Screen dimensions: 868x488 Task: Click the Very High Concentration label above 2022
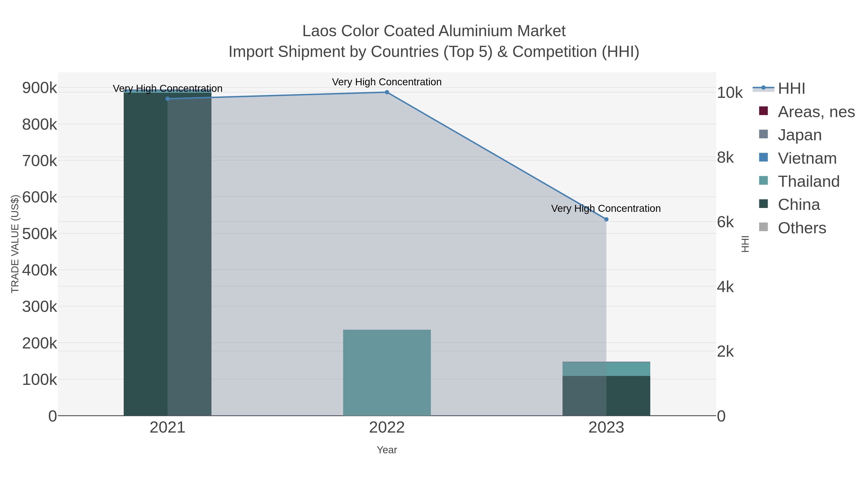[387, 82]
